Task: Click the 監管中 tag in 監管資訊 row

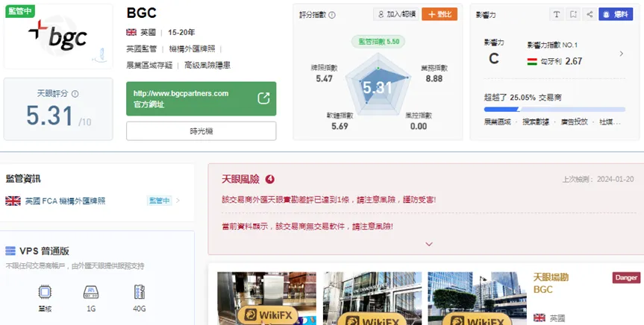Action: pyautogui.click(x=160, y=201)
